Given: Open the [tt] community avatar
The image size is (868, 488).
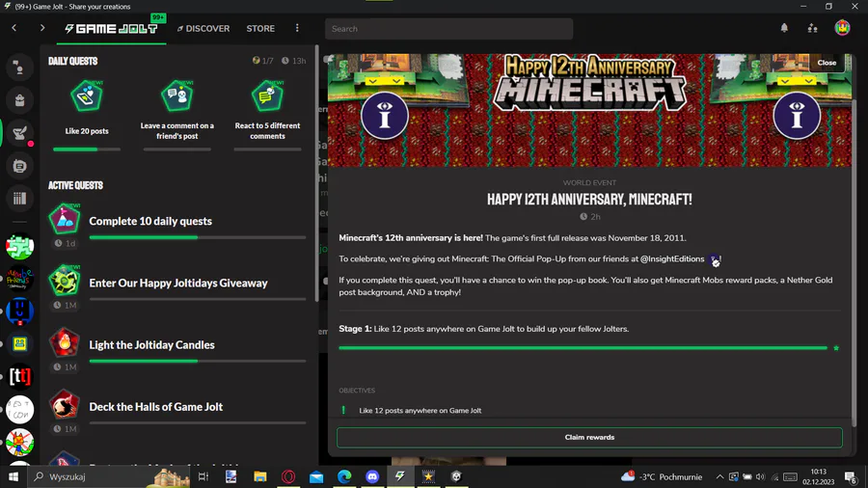Looking at the screenshot, I should [20, 377].
